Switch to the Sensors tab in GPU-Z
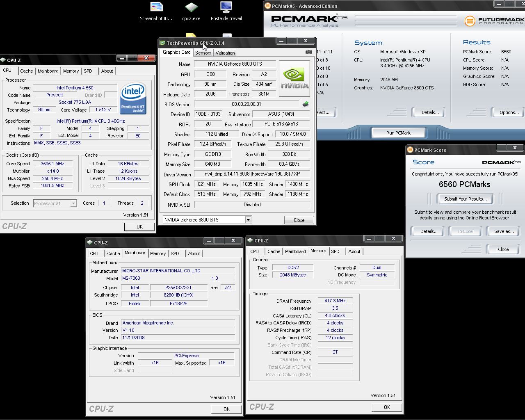Screen dimensions: 525x420 point(203,53)
